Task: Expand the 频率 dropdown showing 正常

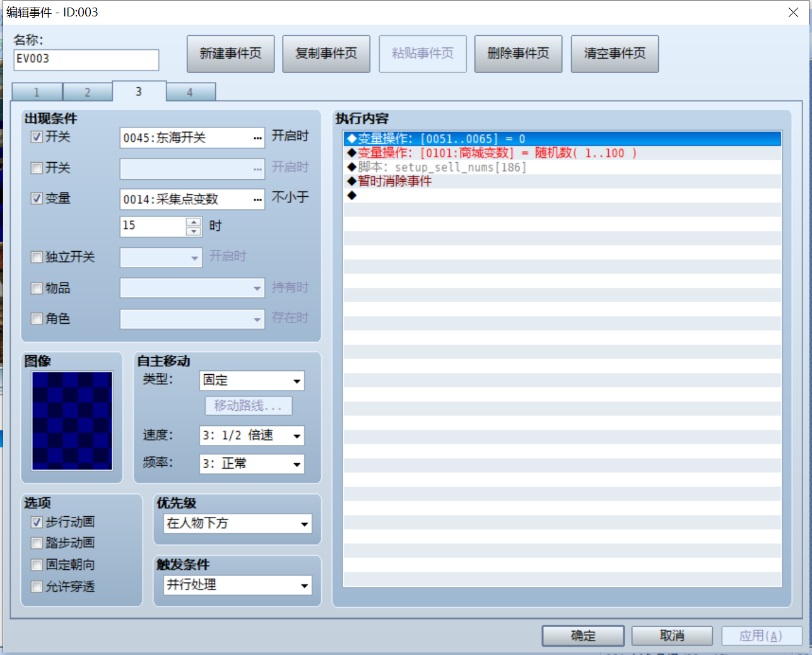Action: point(297,464)
